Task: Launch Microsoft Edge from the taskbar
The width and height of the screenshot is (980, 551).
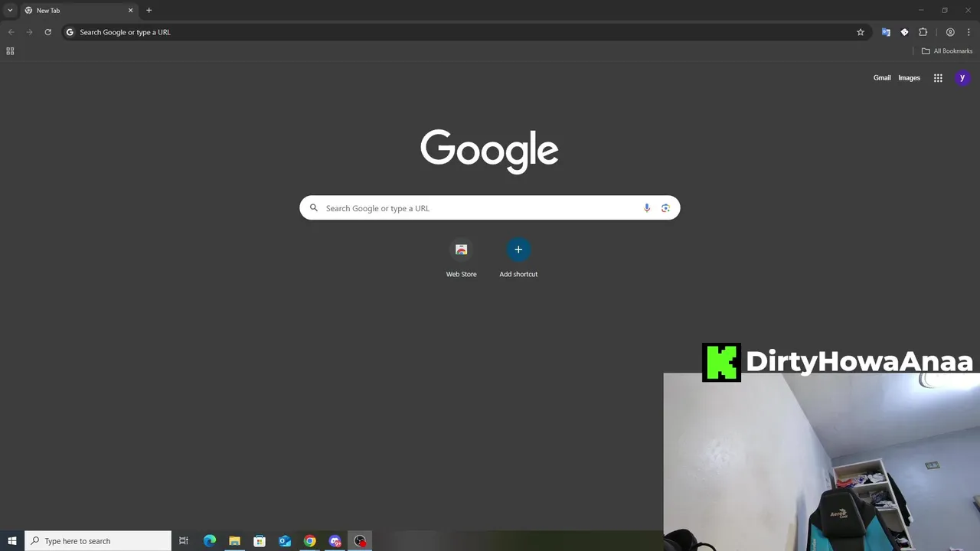Action: [x=209, y=541]
